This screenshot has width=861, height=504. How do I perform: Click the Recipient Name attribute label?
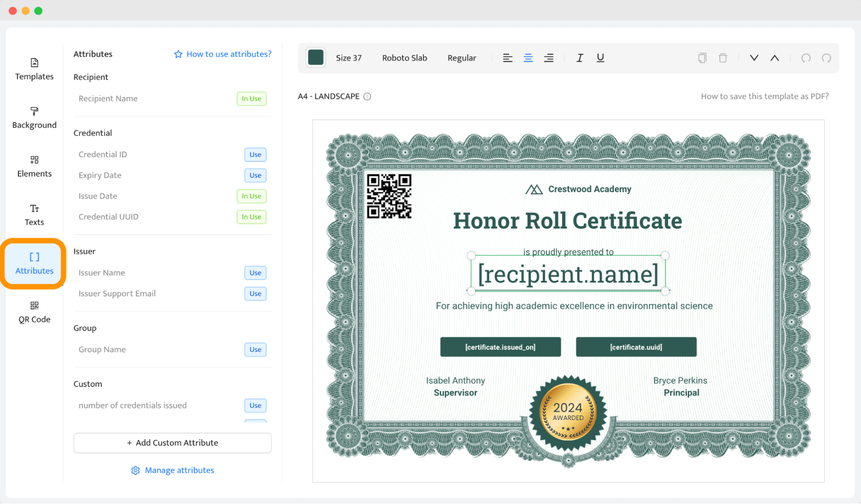[x=108, y=99]
